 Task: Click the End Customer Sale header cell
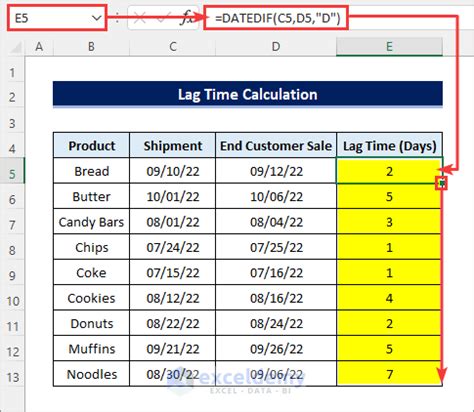276,145
